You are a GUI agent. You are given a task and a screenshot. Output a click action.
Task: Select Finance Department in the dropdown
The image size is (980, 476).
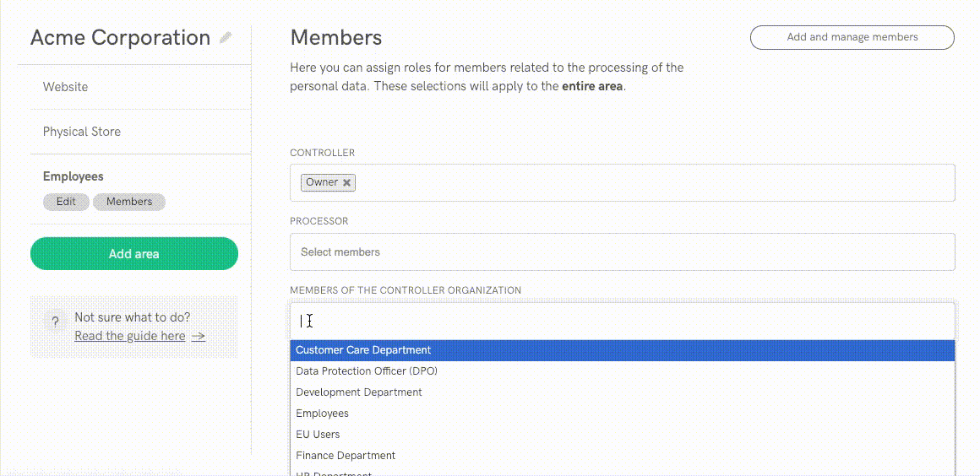click(346, 456)
